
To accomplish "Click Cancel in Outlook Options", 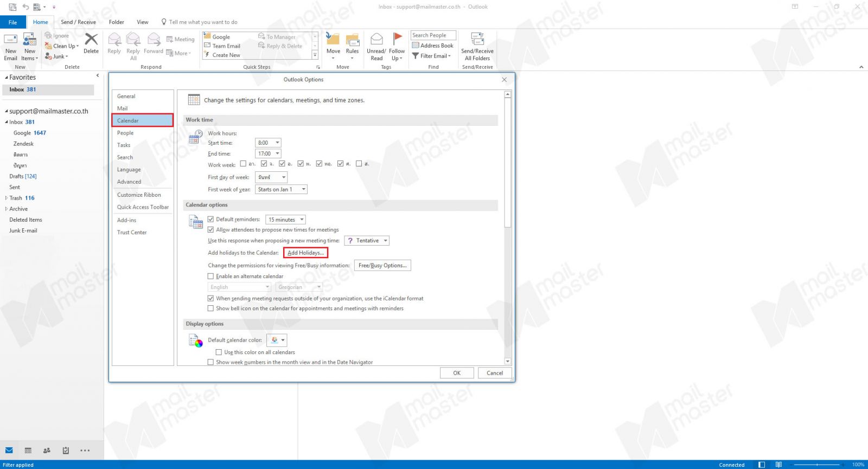I will (x=495, y=373).
